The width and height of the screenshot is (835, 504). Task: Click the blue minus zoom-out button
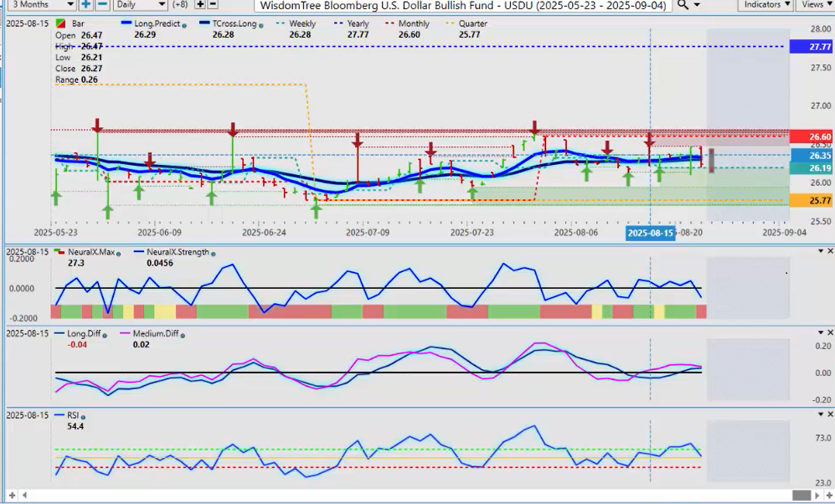[101, 4]
